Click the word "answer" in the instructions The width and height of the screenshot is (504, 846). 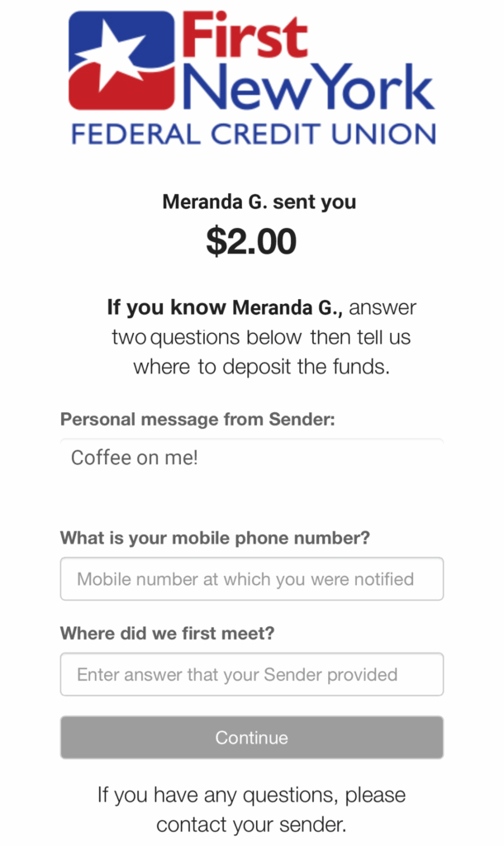(386, 308)
